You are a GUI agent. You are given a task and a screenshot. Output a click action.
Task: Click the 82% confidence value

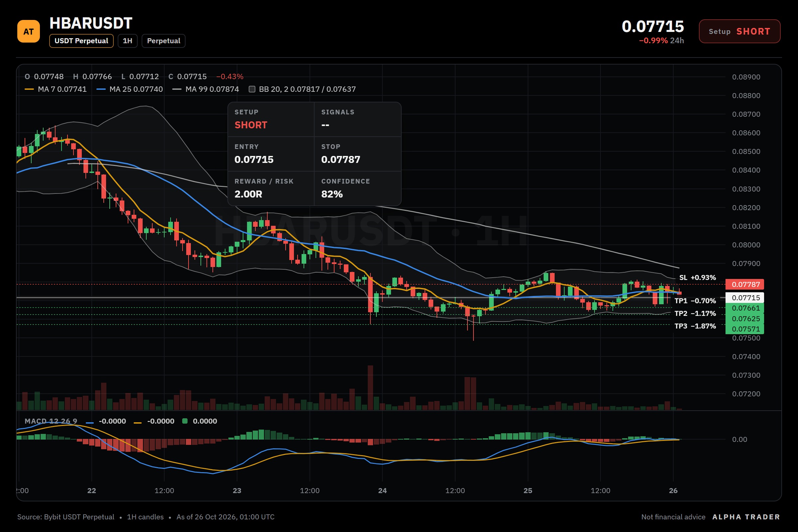(x=332, y=194)
